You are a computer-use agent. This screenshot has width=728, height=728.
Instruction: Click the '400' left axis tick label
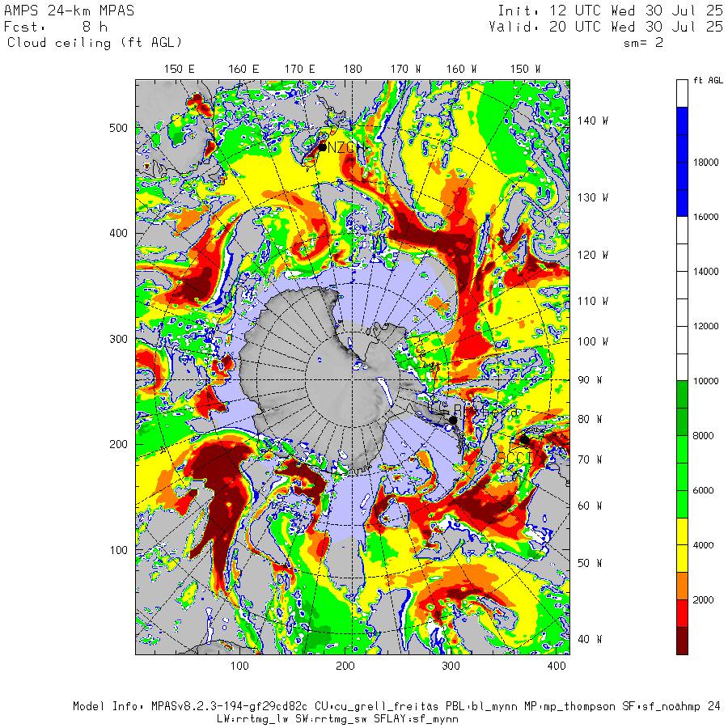click(118, 233)
